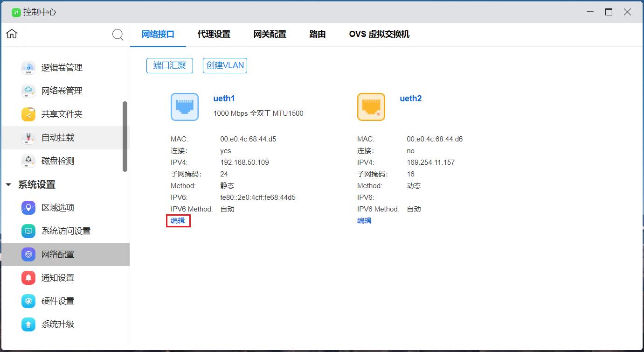Open 系统升级 from the sidebar
Screen dimensions: 644x352
click(x=58, y=324)
